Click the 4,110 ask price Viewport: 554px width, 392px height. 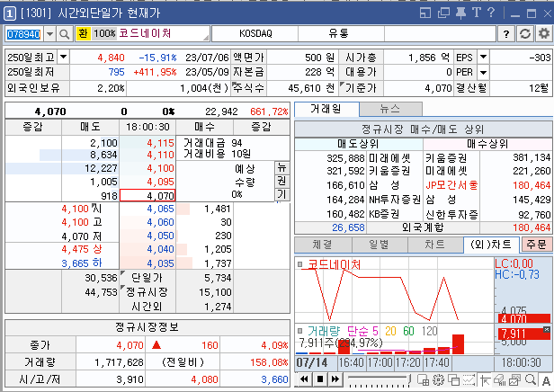pos(160,155)
